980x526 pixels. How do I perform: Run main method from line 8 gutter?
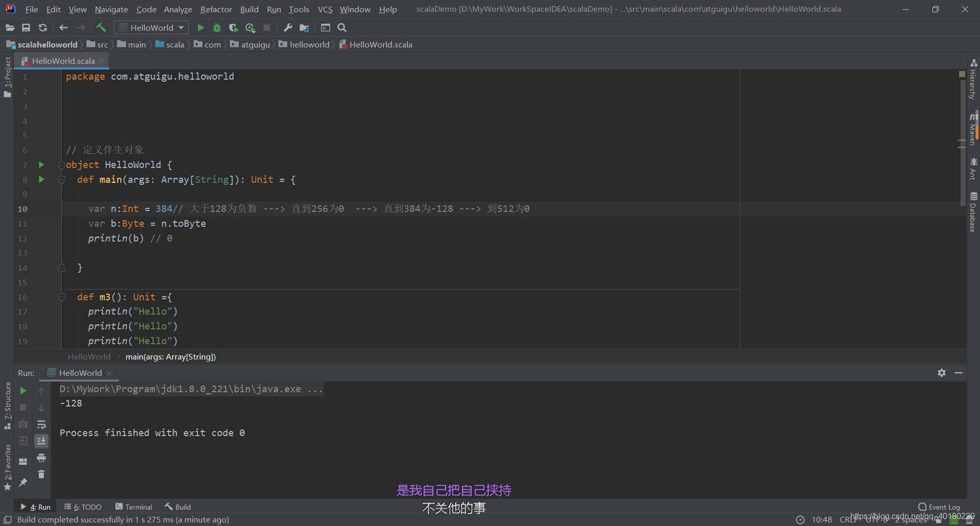point(41,179)
